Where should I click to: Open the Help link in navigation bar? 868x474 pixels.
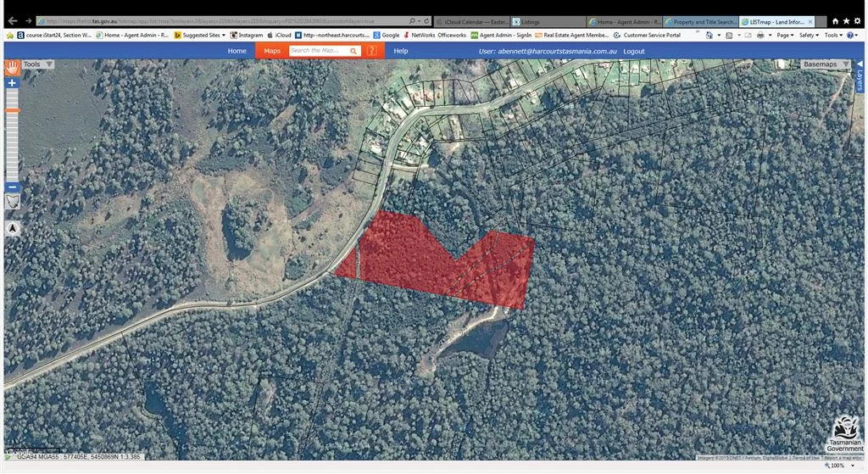pos(401,51)
